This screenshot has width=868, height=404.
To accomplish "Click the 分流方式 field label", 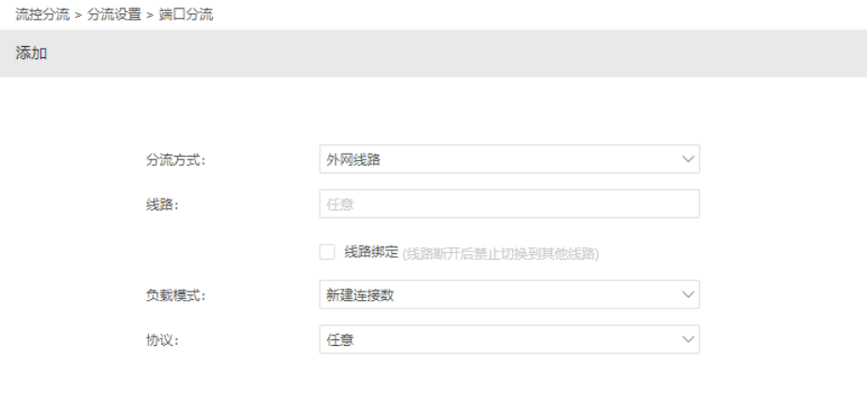I will click(176, 160).
